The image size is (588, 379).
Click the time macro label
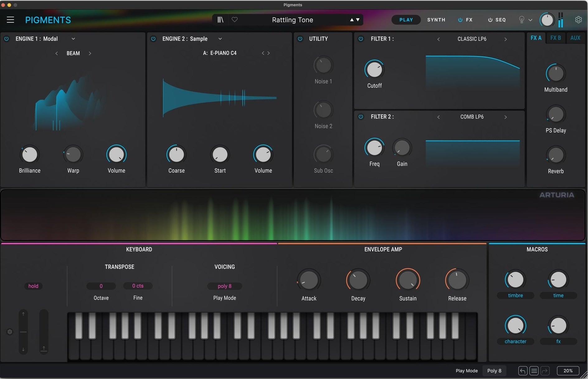(x=558, y=295)
